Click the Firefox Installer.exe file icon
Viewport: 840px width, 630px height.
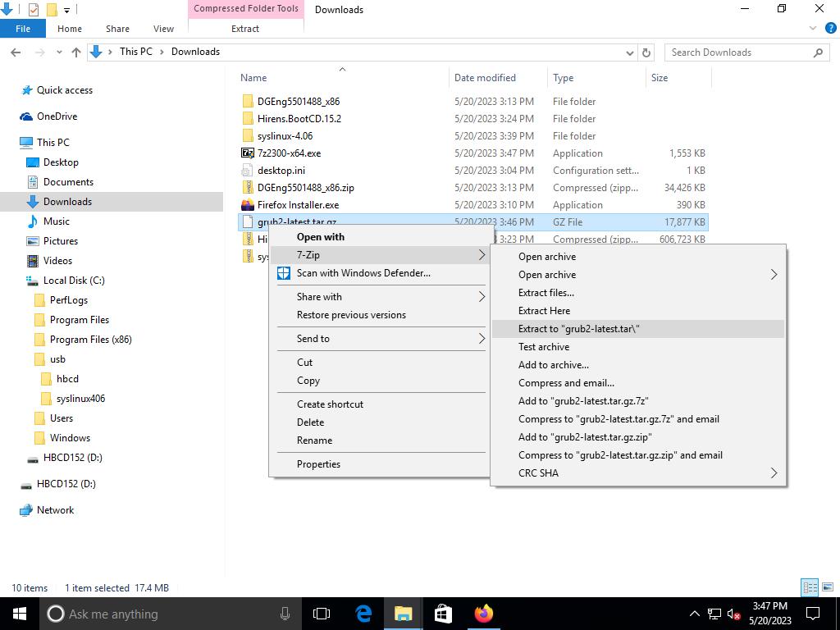point(248,205)
